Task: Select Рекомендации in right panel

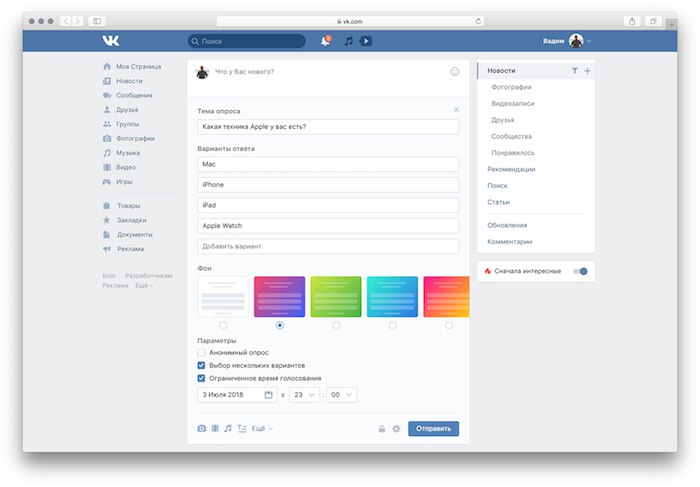Action: click(511, 169)
